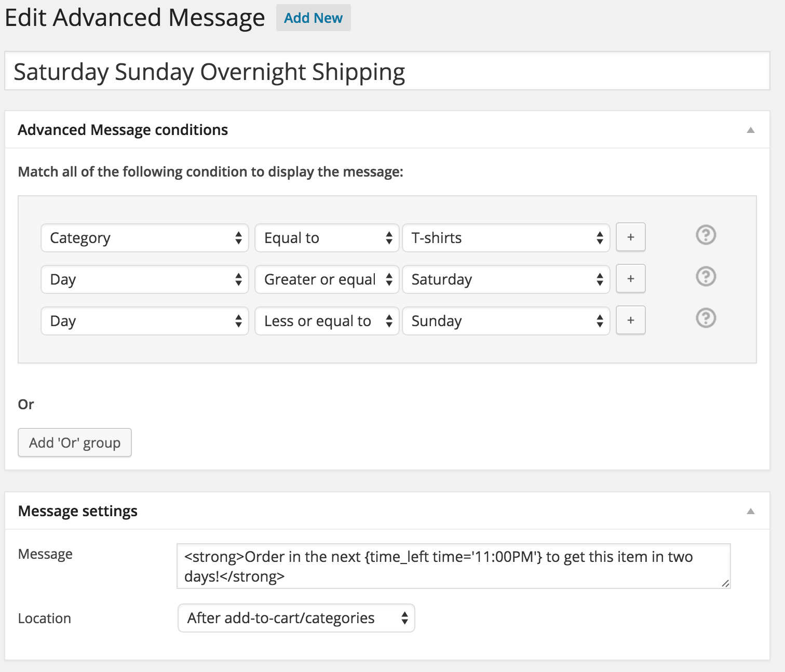The height and width of the screenshot is (672, 785).
Task: Click help icon for Sunday condition row
Action: tap(706, 318)
